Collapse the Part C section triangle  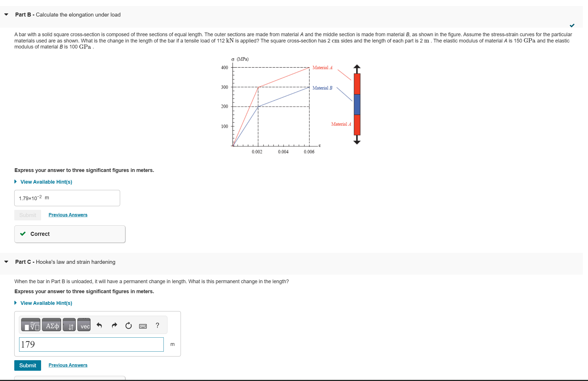(x=6, y=262)
